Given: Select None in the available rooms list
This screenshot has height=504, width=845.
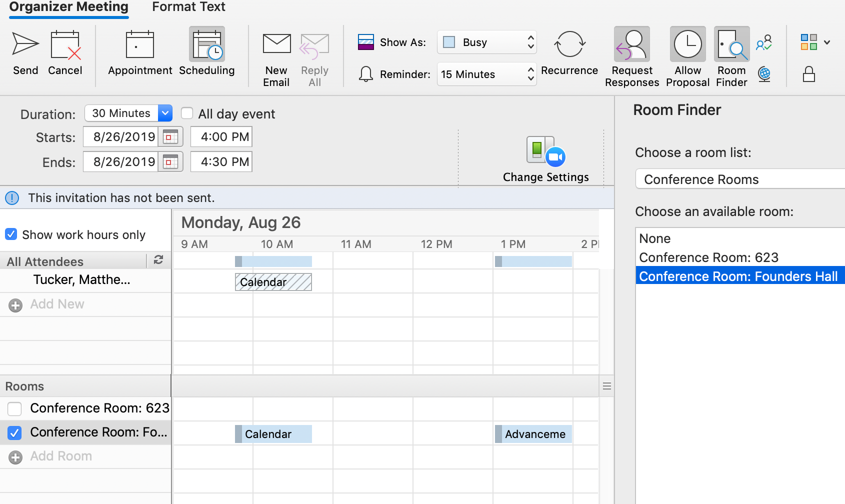Looking at the screenshot, I should pos(740,238).
